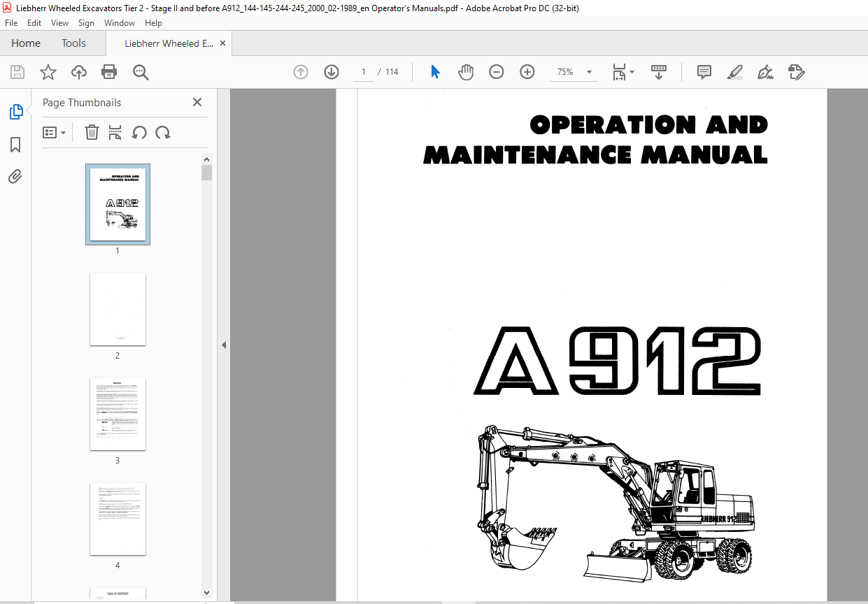This screenshot has width=868, height=604.
Task: Switch to the Home tab
Action: click(26, 43)
